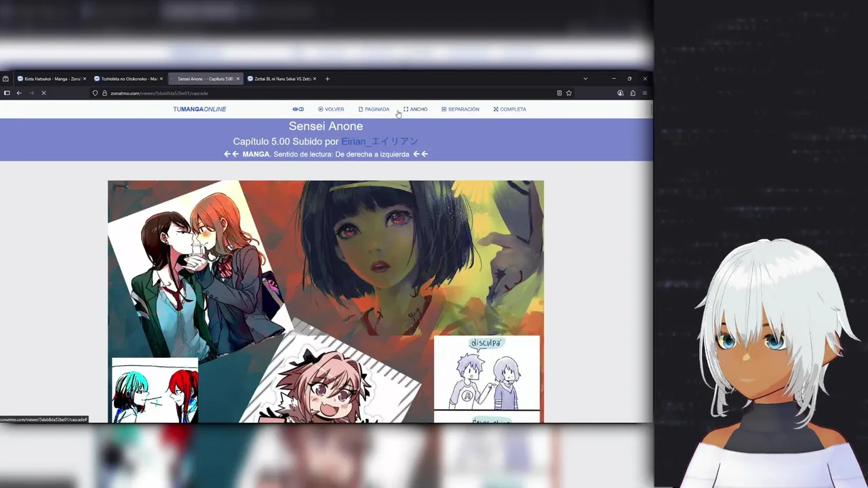Click the zonatmo.com address bar
This screenshot has width=868, height=488.
[x=332, y=93]
